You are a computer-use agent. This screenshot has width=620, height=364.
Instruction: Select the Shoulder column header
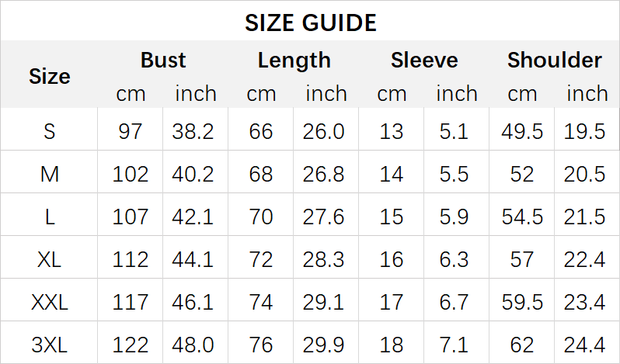tap(554, 61)
